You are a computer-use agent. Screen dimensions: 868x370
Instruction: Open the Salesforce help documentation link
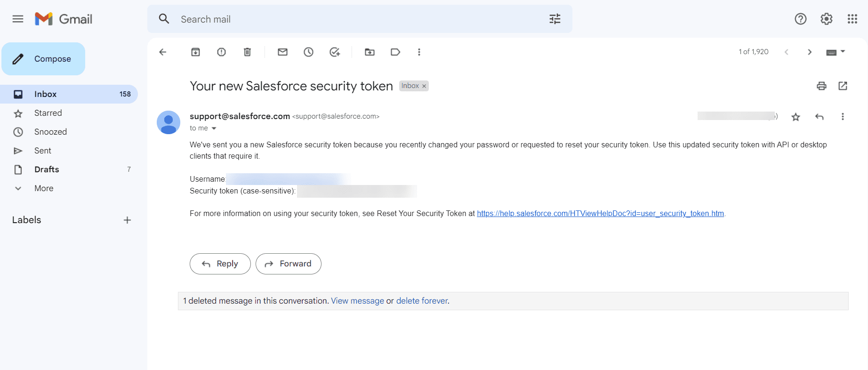tap(600, 214)
